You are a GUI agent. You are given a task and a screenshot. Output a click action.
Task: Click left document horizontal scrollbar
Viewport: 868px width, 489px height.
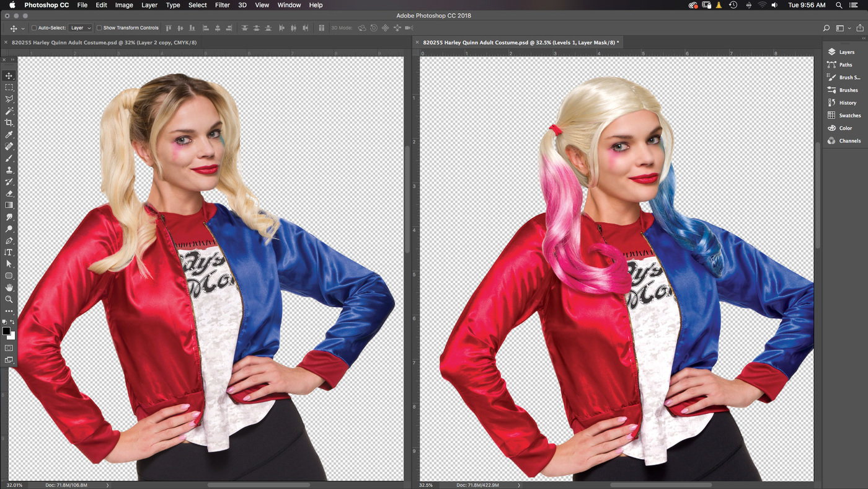tap(259, 485)
